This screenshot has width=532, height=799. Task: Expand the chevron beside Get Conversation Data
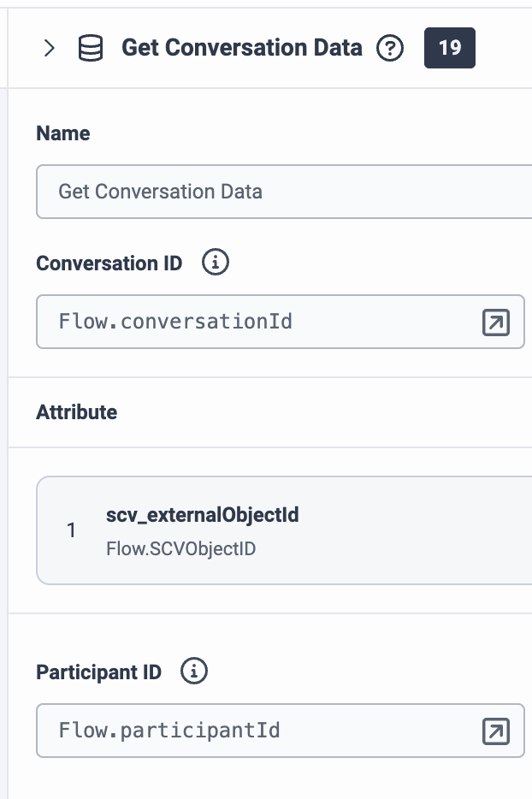point(50,48)
